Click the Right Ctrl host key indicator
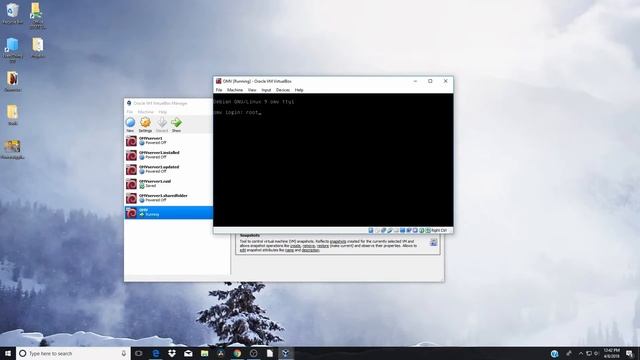This screenshot has width=640, height=360. click(439, 231)
